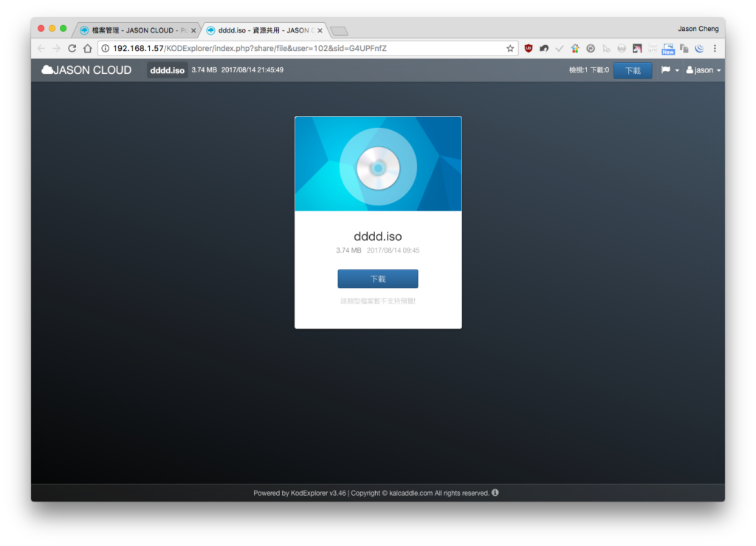
Task: Click the dddd.iso filename badge in header
Action: [168, 70]
